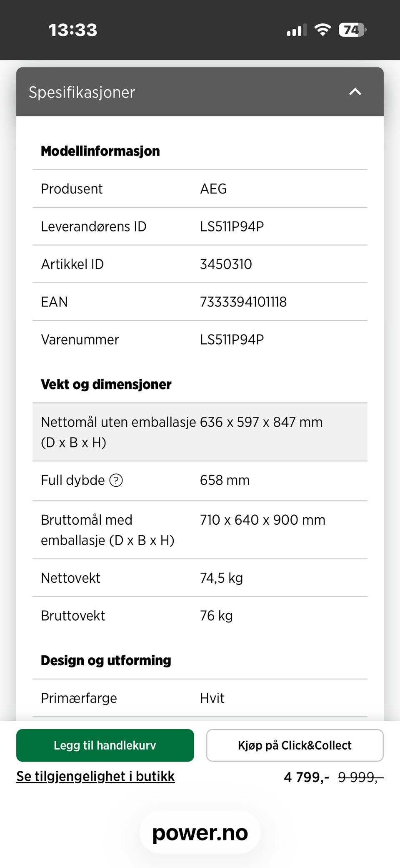Click the Full dybde help question-mark icon
400x868 pixels.
(x=116, y=481)
